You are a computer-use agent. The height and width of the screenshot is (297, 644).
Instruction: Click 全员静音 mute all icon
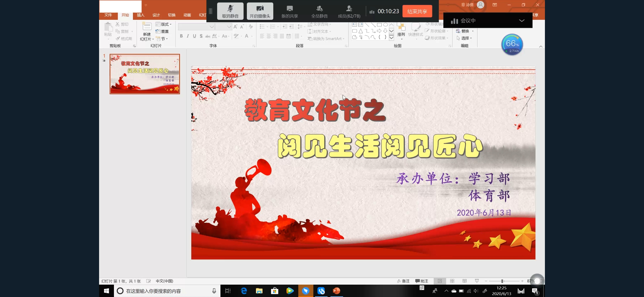pyautogui.click(x=319, y=11)
